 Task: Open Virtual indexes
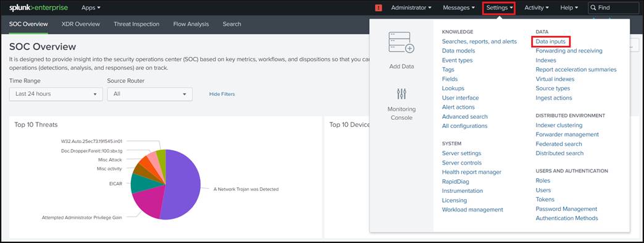point(555,79)
